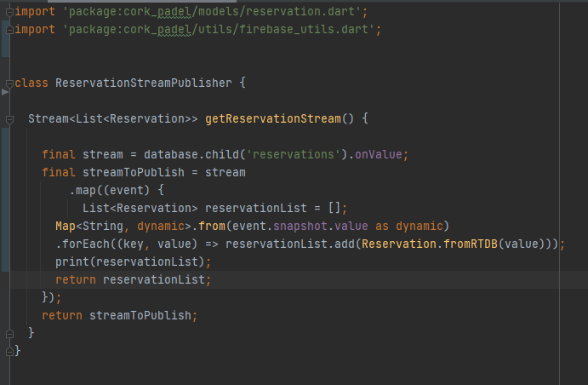Click the class name ReservationStreamPublisher
The width and height of the screenshot is (588, 385).
[x=144, y=83]
